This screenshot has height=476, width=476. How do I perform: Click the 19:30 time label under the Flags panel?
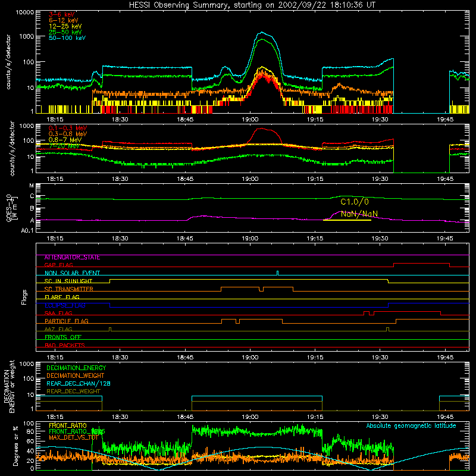click(380, 358)
